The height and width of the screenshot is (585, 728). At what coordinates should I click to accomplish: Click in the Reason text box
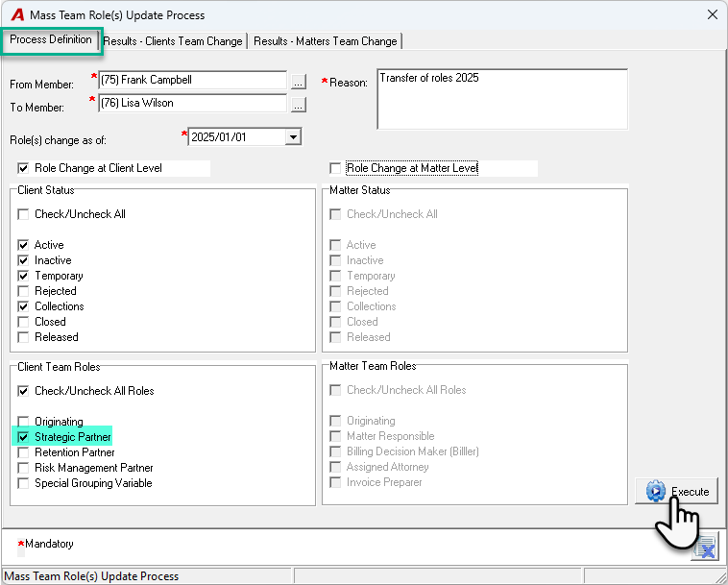[502, 99]
